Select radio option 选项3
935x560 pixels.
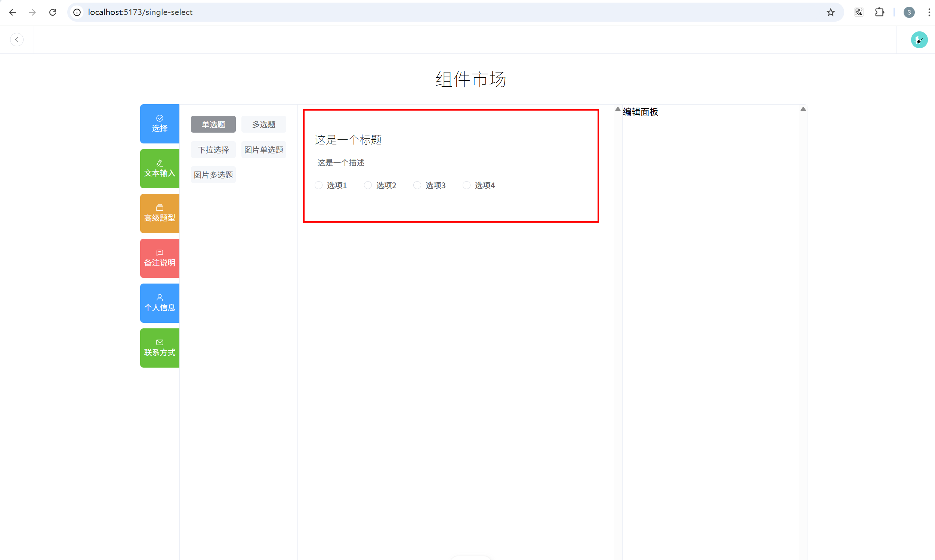coord(417,185)
